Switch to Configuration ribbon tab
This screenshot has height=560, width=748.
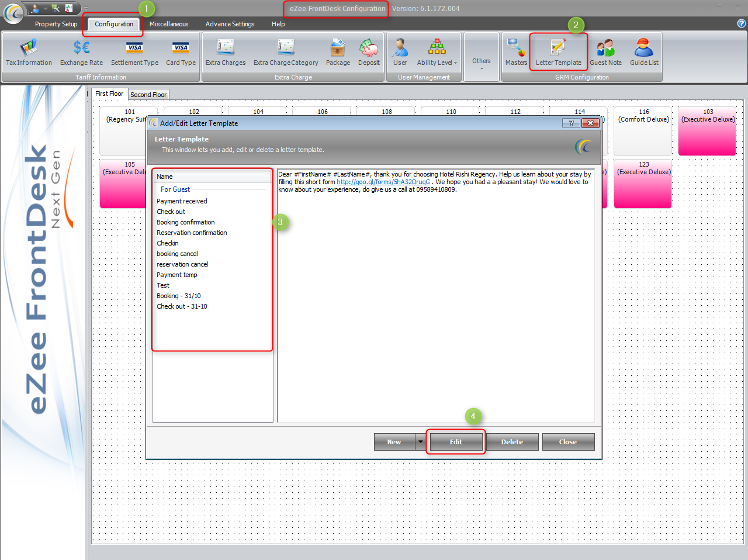[x=114, y=24]
